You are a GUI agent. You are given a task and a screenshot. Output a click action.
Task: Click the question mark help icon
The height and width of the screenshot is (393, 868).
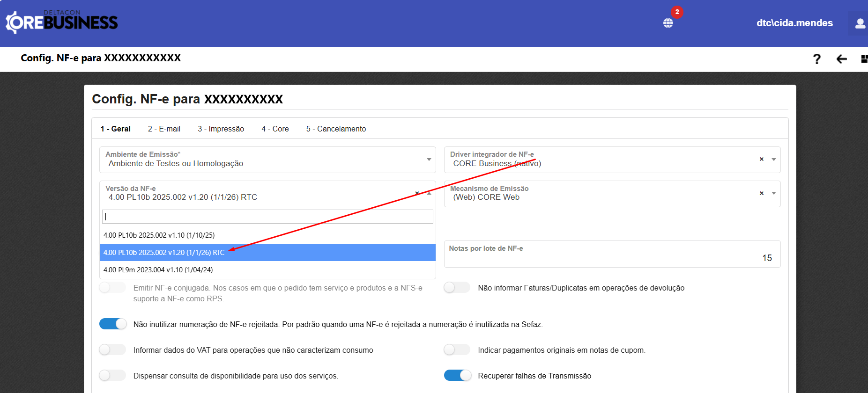(x=817, y=59)
